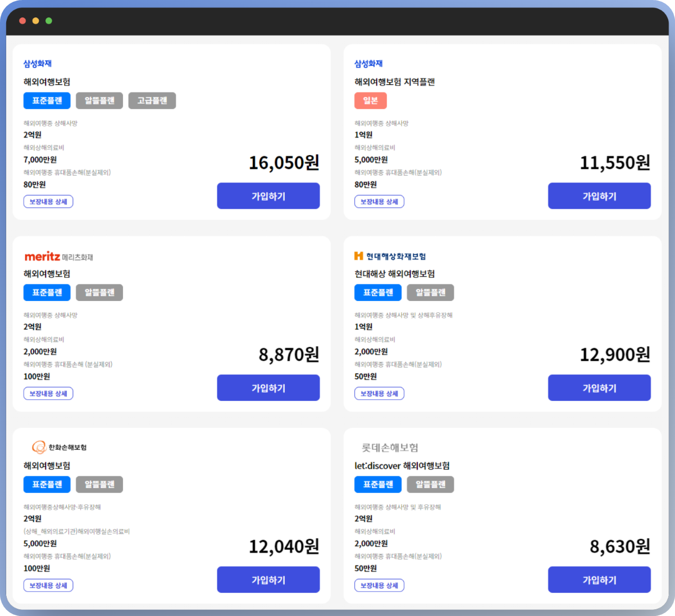Click the red window close dot

point(22,21)
